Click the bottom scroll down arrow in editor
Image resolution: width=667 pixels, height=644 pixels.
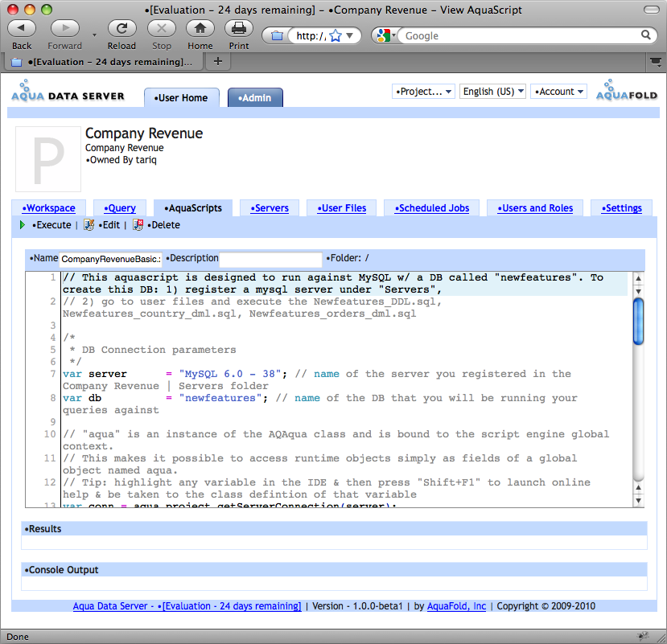point(638,500)
